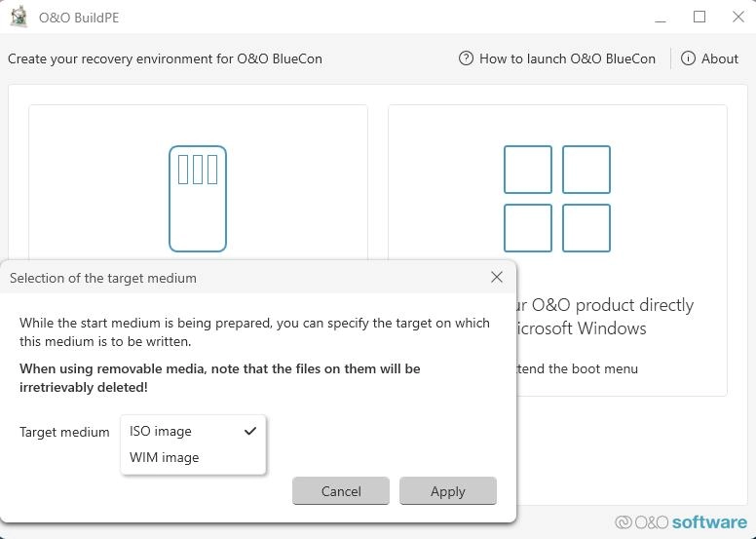The height and width of the screenshot is (539, 756).
Task: Maximize the O&O BuildPE window
Action: coord(699,18)
